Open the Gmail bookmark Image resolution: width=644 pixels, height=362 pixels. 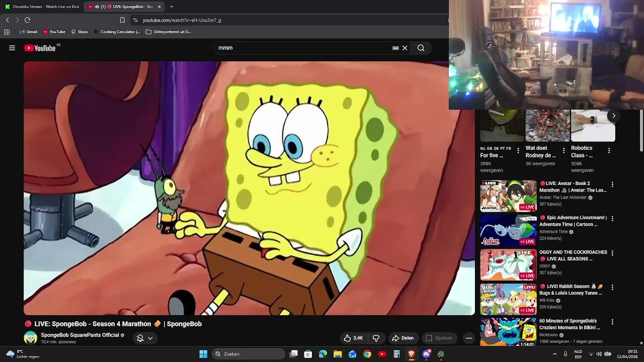point(28,32)
